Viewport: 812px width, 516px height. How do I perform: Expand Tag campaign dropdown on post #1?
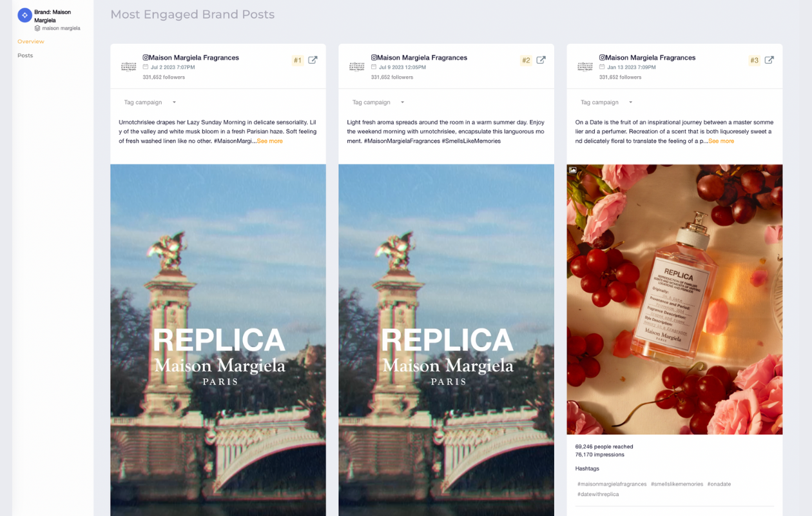pyautogui.click(x=150, y=103)
